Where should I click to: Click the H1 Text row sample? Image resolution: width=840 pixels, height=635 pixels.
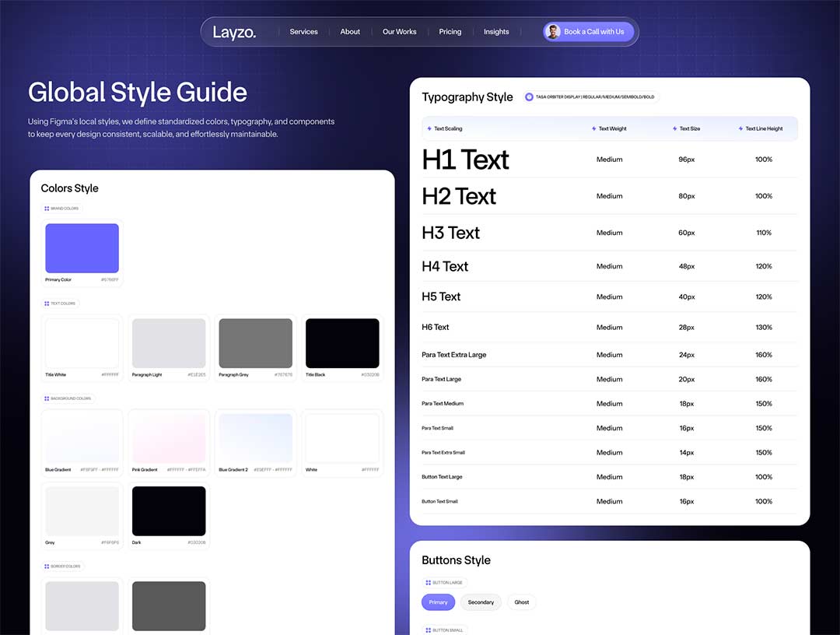[465, 160]
